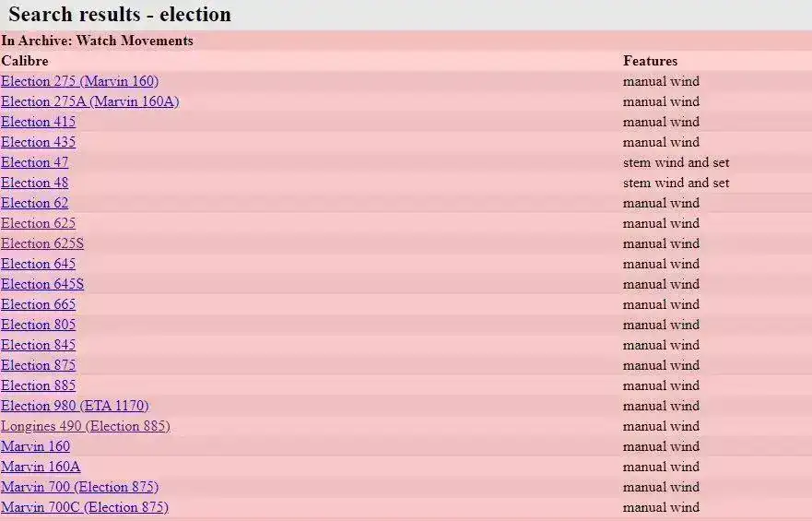Select the Election 645 link
The height and width of the screenshot is (521, 812).
pos(39,264)
